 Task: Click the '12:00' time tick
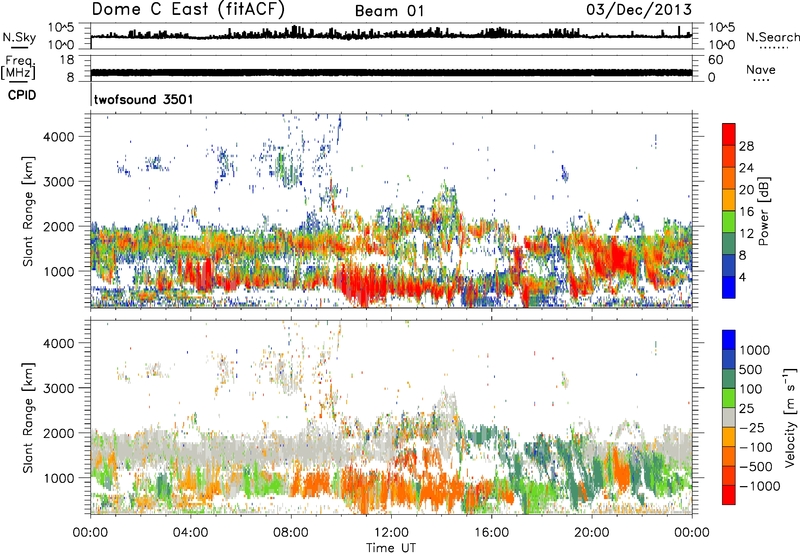pyautogui.click(x=391, y=533)
